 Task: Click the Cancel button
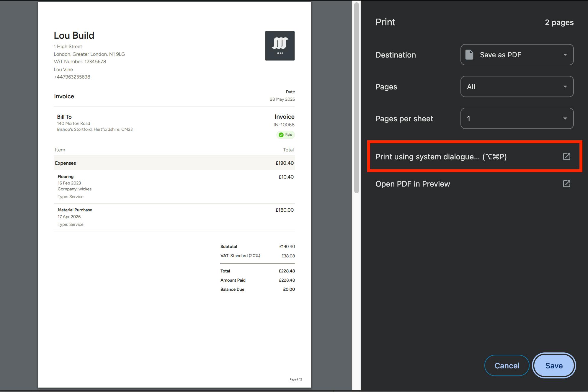tap(507, 365)
